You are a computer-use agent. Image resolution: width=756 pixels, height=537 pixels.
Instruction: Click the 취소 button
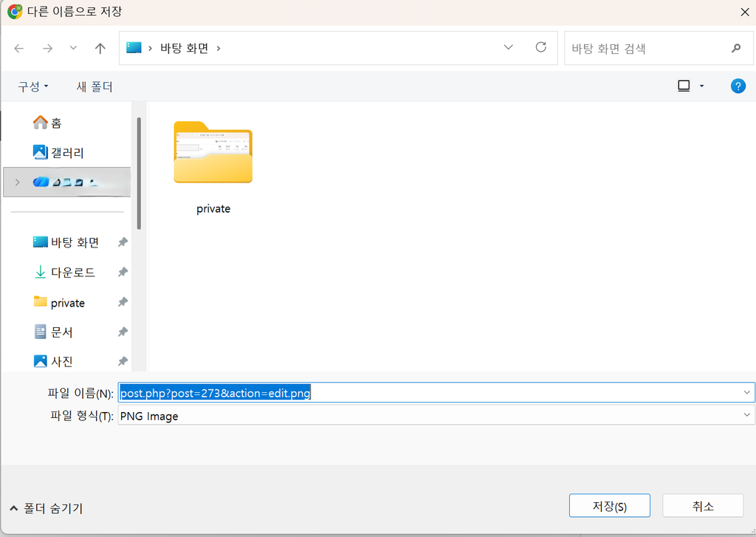point(703,506)
